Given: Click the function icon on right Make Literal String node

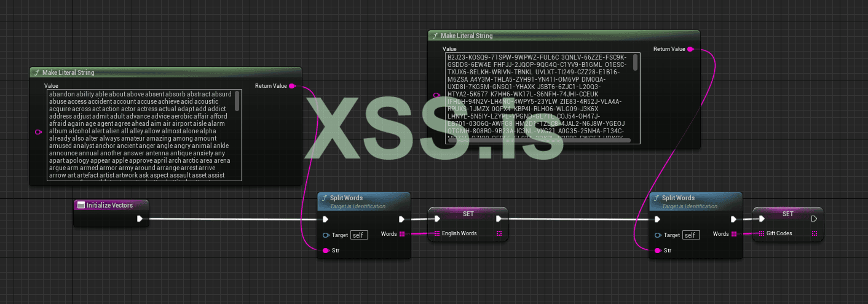Looking at the screenshot, I should click(x=436, y=36).
